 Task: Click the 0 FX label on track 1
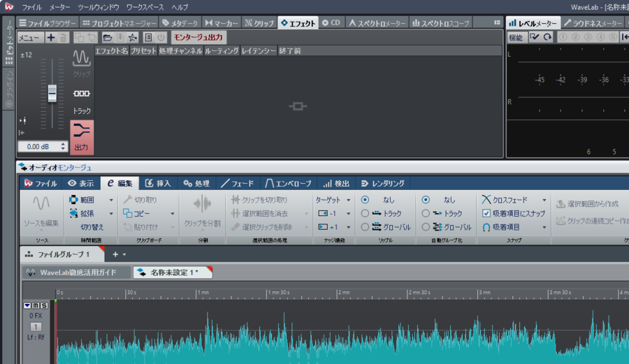(x=36, y=316)
